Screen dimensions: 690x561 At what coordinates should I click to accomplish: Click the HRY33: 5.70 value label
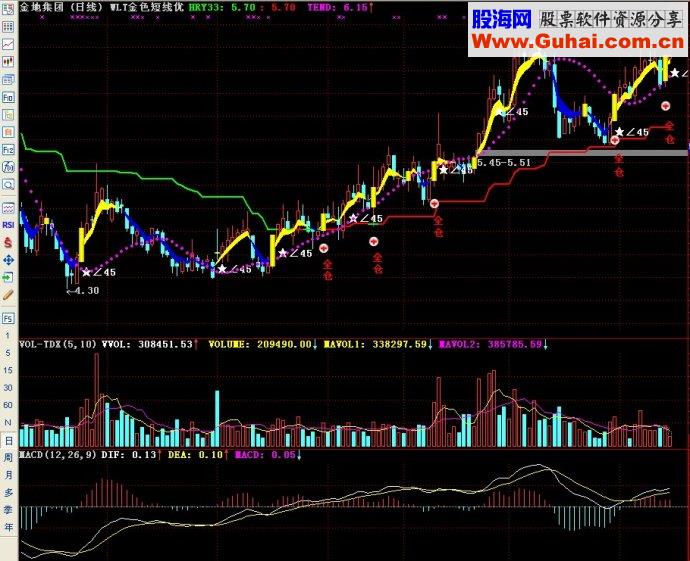point(222,7)
